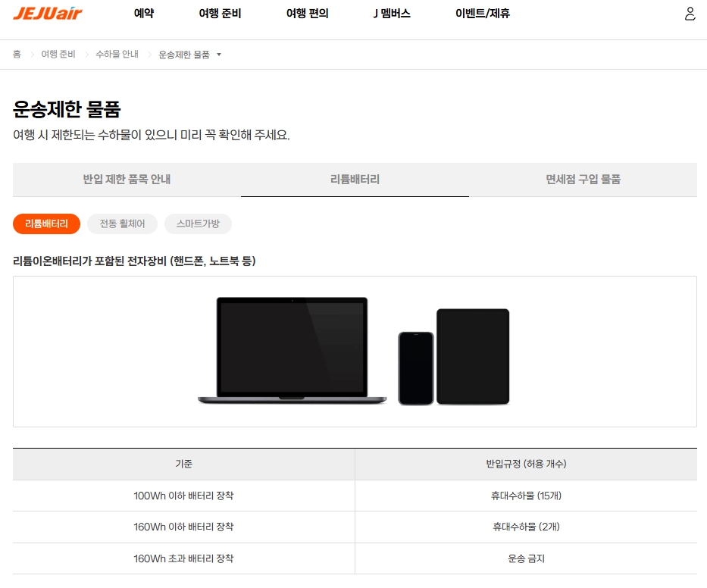Go to 홈 in breadcrumb

click(17, 54)
